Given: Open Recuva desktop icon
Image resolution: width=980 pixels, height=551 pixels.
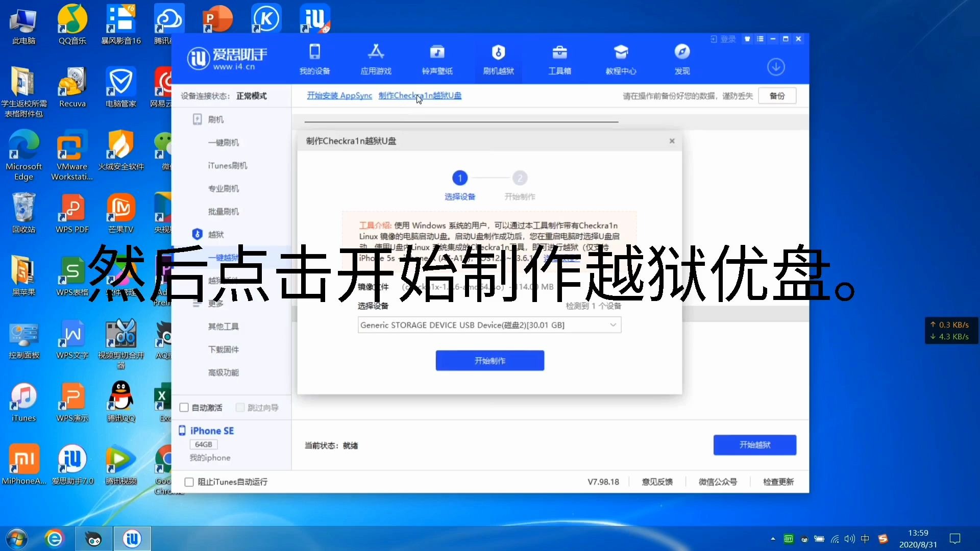Looking at the screenshot, I should click(72, 87).
